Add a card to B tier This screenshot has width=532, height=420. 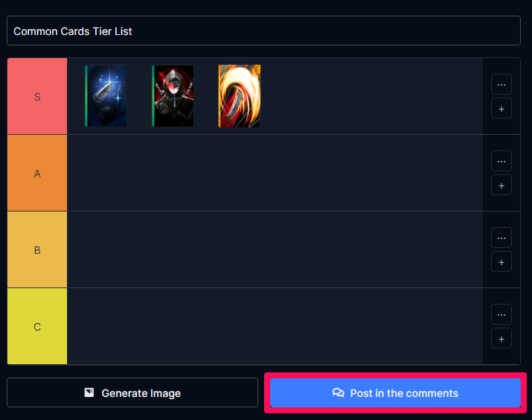501,262
